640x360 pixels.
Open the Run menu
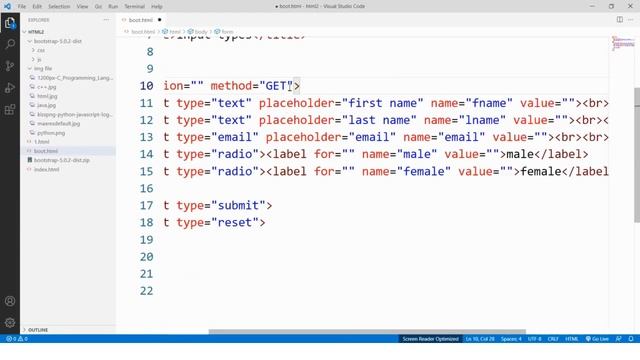pyautogui.click(x=113, y=7)
